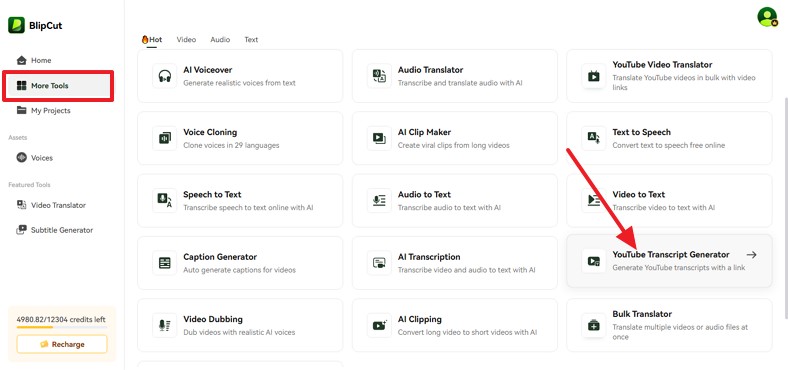
Task: Click 'Transcribe video to text with AI'
Action: pos(663,208)
